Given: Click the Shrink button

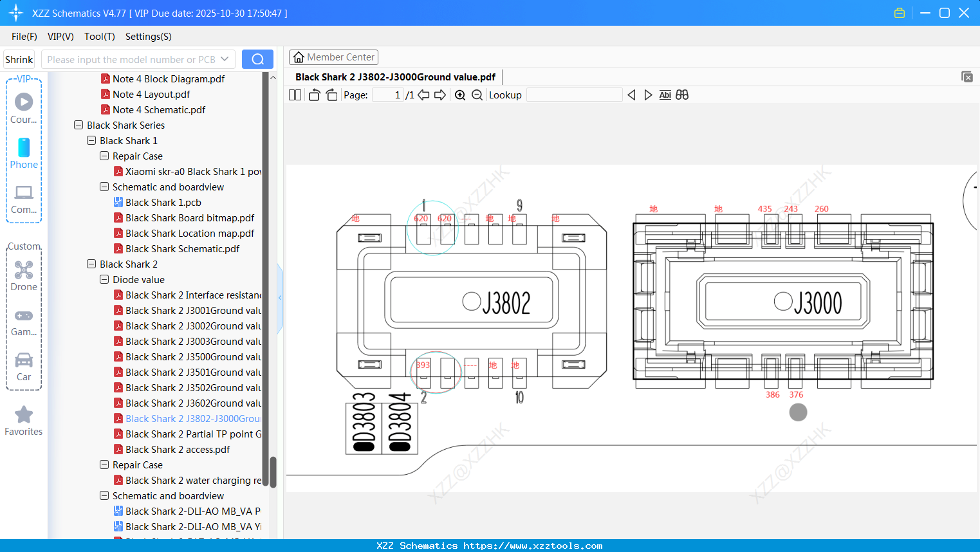Looking at the screenshot, I should pyautogui.click(x=19, y=59).
